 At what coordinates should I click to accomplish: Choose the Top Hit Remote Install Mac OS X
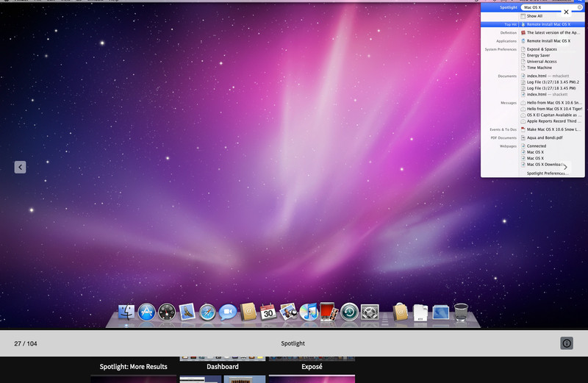pyautogui.click(x=548, y=24)
